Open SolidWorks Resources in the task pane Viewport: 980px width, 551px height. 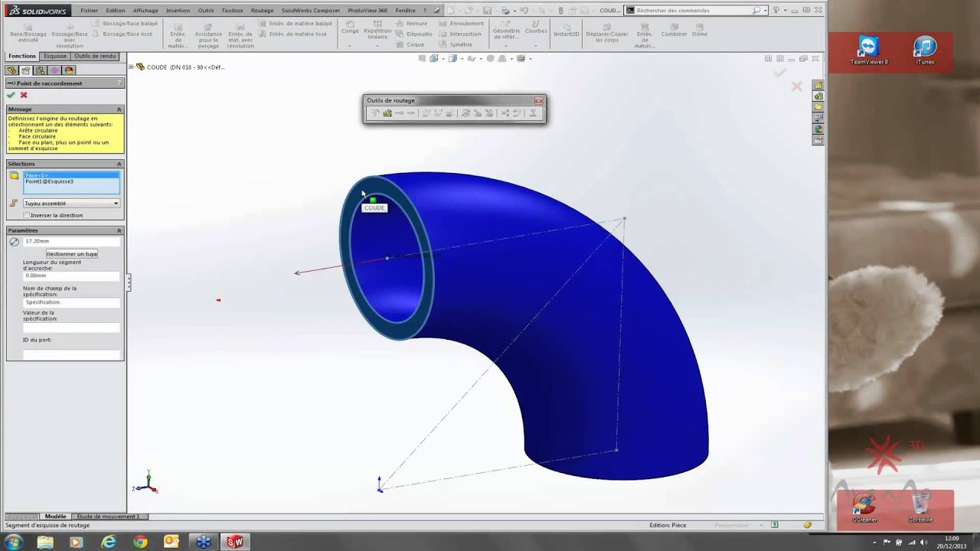(818, 85)
